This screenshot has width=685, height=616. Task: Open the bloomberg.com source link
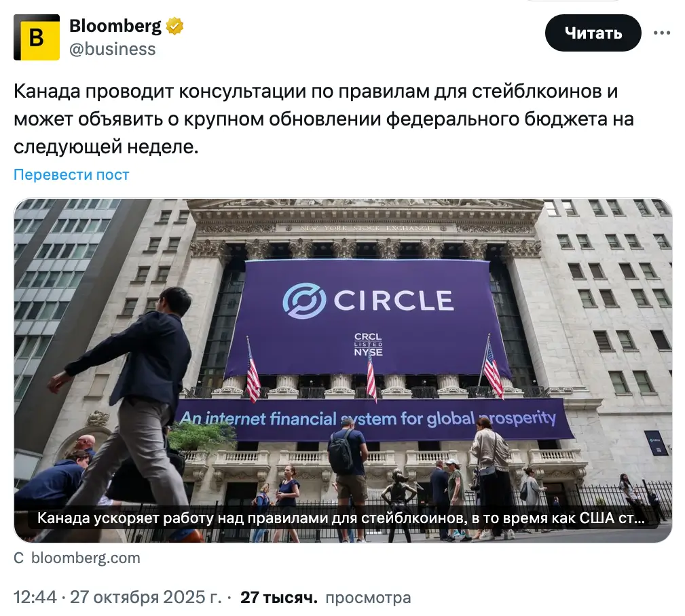pyautogui.click(x=86, y=558)
